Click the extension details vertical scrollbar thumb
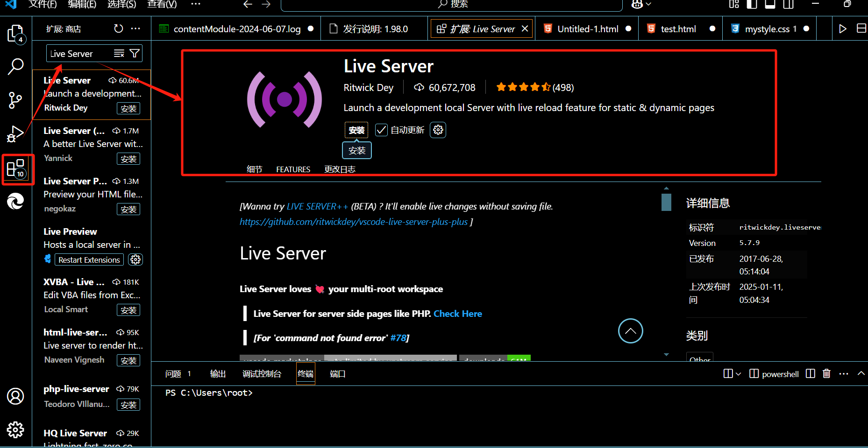The height and width of the screenshot is (448, 868). click(666, 202)
